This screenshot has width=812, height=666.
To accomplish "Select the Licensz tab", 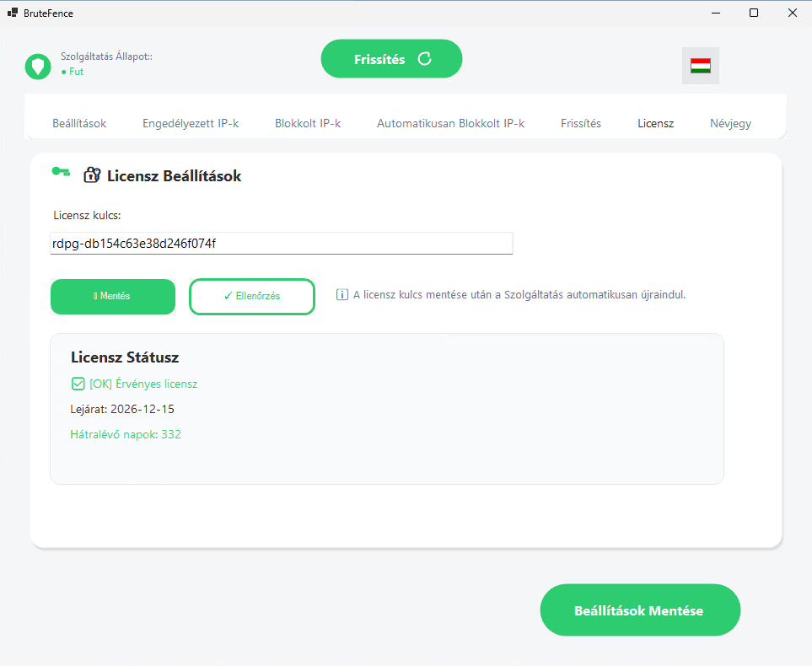I will [655, 123].
